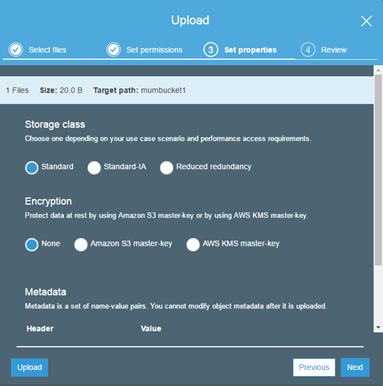Click the vertical scrollbar thumb
The width and height of the screenshot is (383, 386).
pyautogui.click(x=378, y=170)
